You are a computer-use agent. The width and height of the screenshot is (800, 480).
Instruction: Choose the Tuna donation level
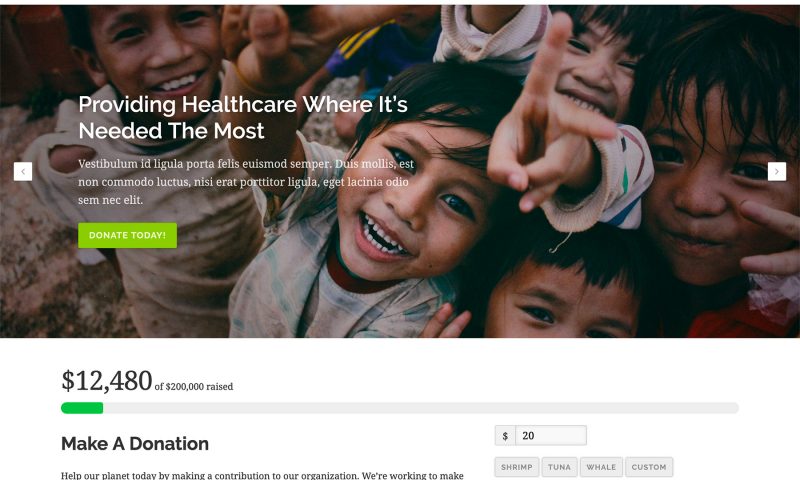click(559, 467)
